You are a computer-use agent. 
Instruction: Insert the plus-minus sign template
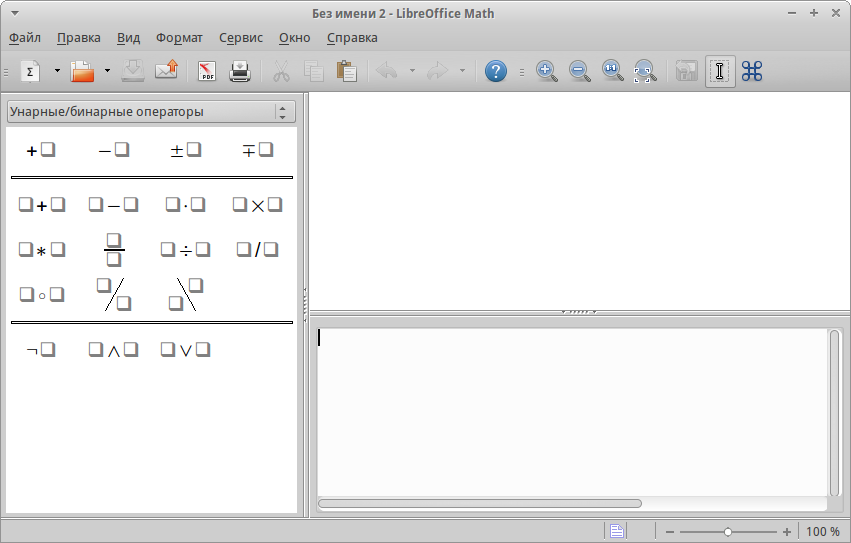tap(185, 150)
